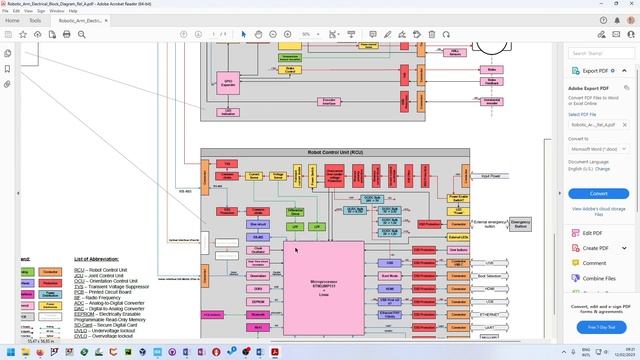Open Adobe Acrobat icon in taskbar

coord(275,352)
